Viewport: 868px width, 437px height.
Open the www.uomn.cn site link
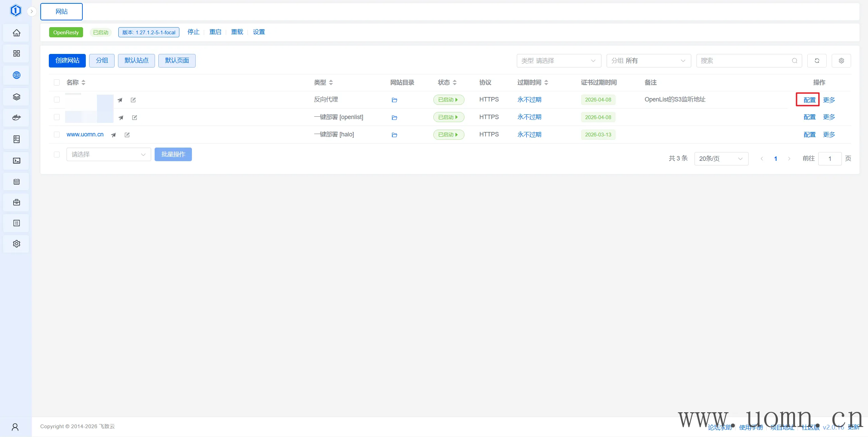[85, 134]
